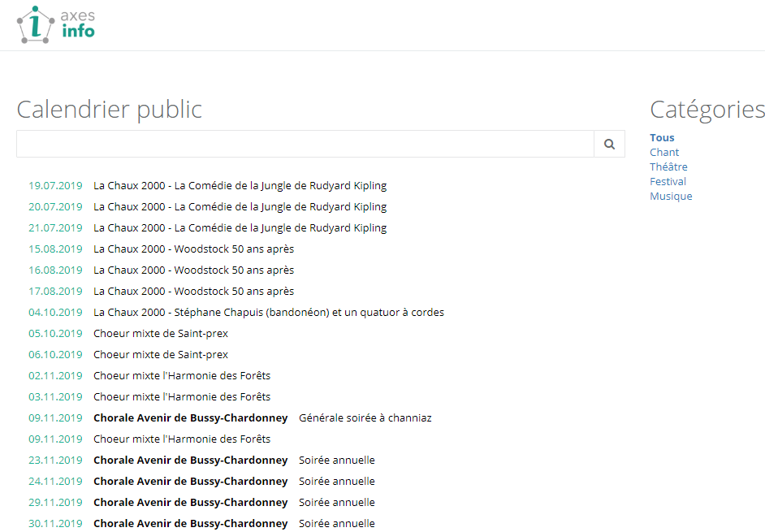Select the 17.08.2019 Woodstock event
Screen dimensions: 765x532
tap(193, 292)
